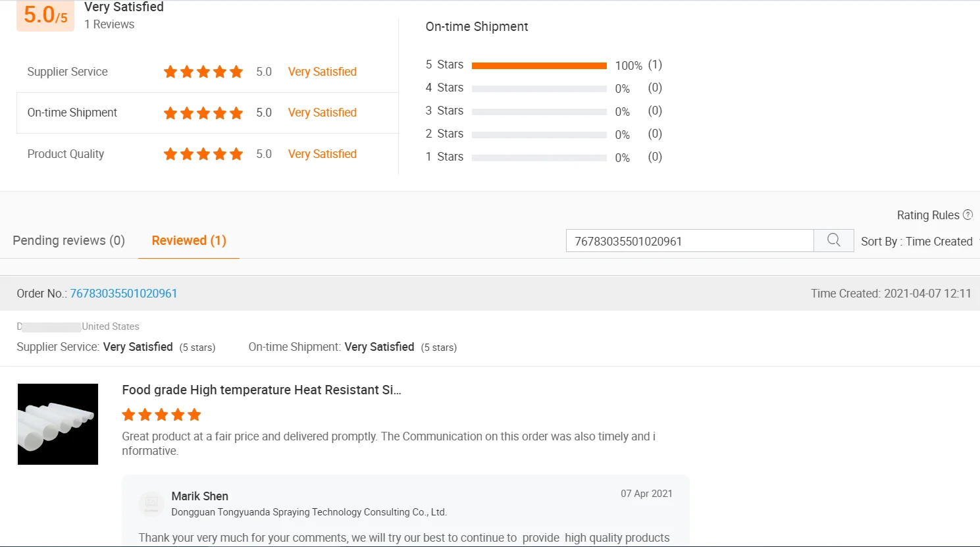
Task: Open the Sort By Time Created dropdown
Action: (919, 242)
